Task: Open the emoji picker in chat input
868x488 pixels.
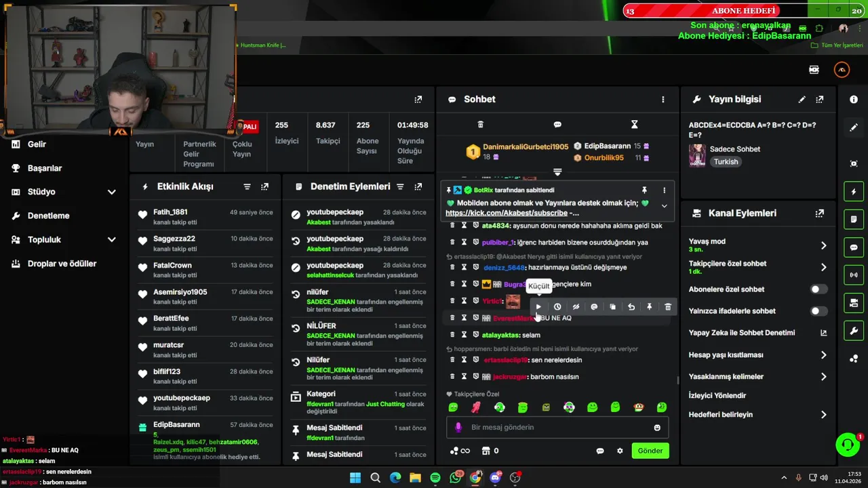Action: [x=657, y=428]
